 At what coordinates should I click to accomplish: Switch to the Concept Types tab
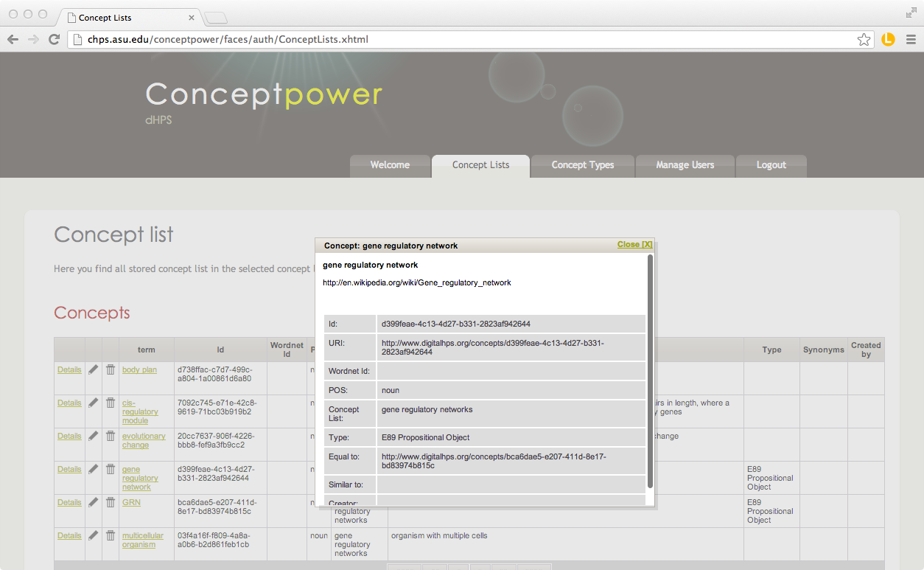[x=582, y=165]
